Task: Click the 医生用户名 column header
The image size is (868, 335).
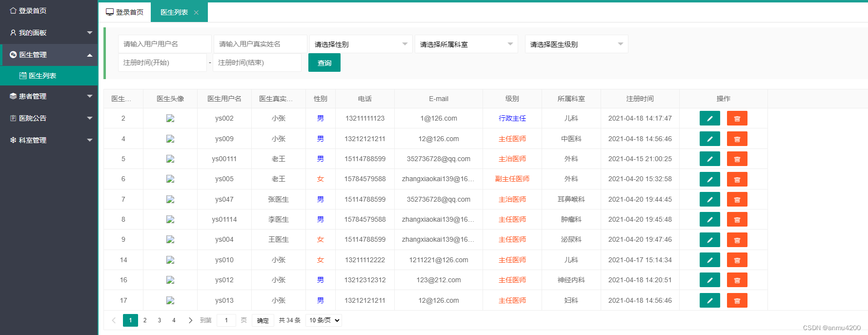Action: click(x=224, y=99)
